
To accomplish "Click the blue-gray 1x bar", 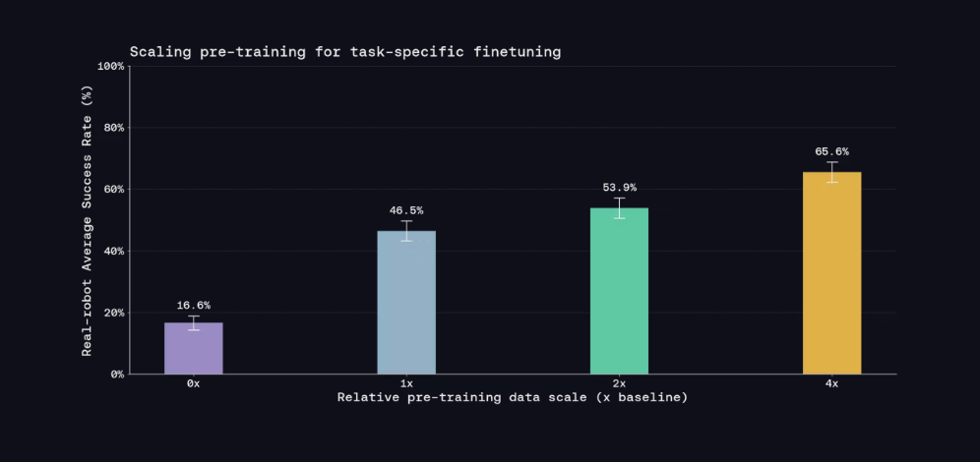I will tap(406, 302).
